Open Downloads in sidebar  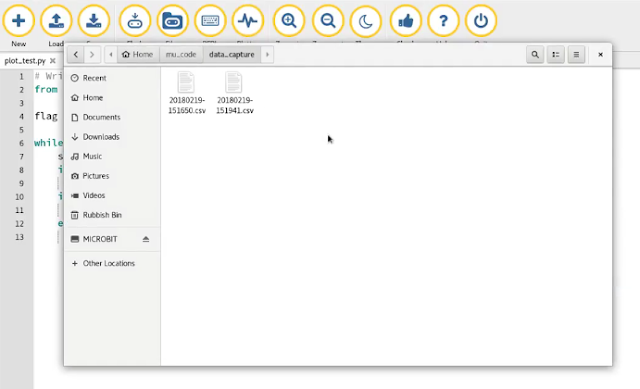tap(112, 137)
